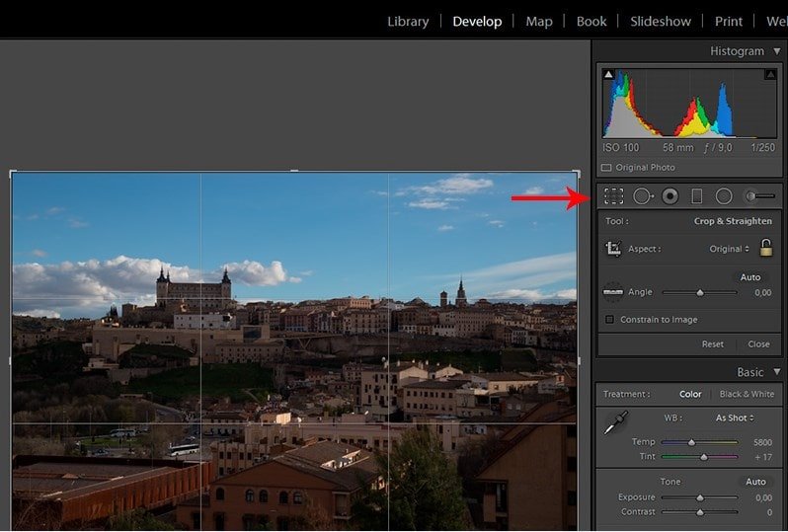Screen dimensions: 788x532
Task: Select the Spot Removal tool
Action: (643, 196)
